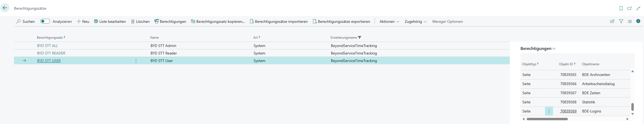Toggle the info FactBox icon
Viewport: 644px width, 124px height.
click(x=638, y=21)
